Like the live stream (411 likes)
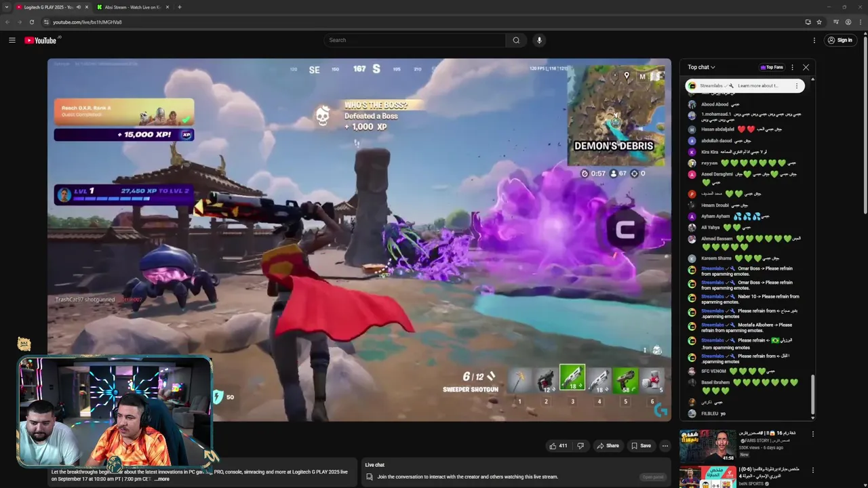868x488 pixels. click(x=558, y=445)
